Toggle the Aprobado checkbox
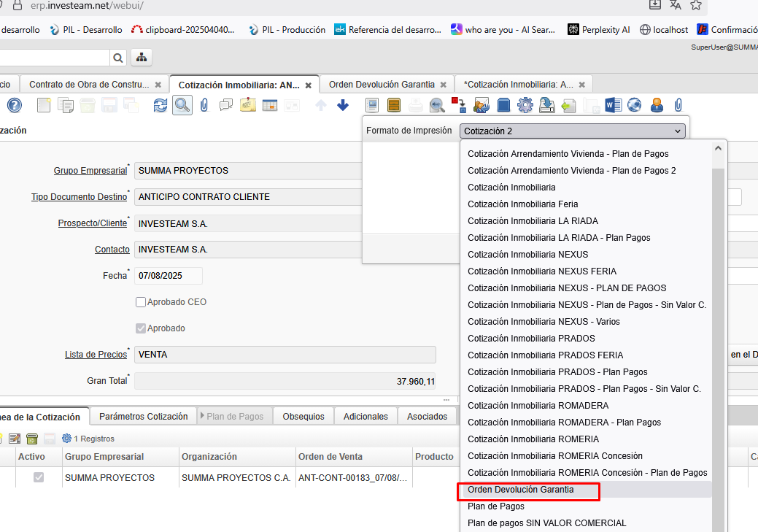Screen dimensions: 758x532 141,328
